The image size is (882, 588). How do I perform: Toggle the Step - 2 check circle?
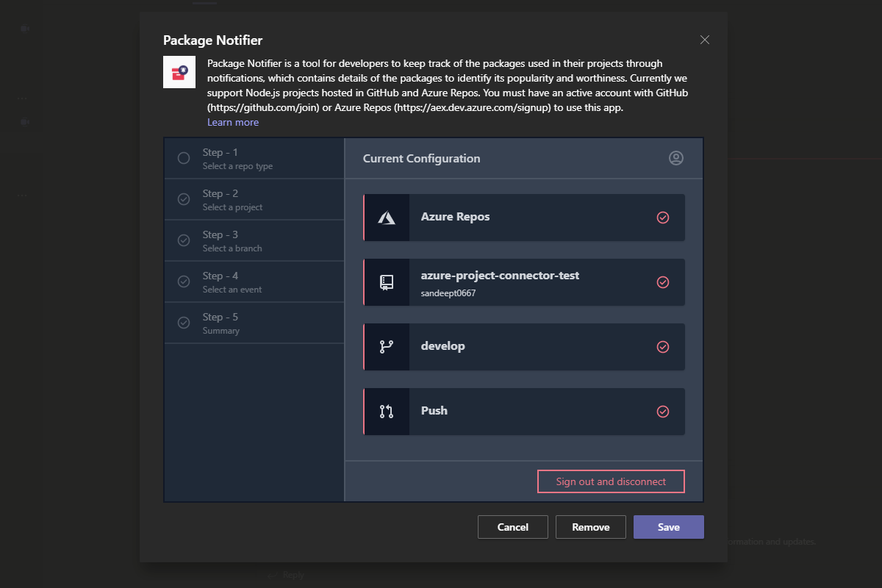[x=184, y=199]
